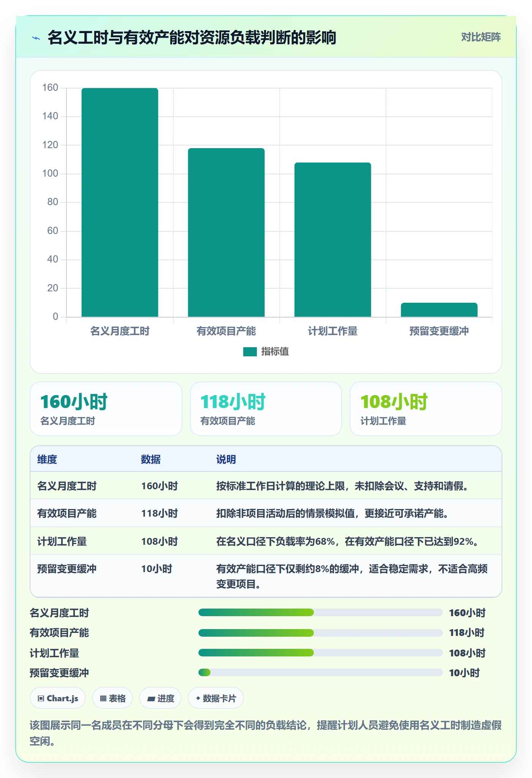532x778 pixels.
Task: Click the 名义月度工时 progress bar
Action: coord(321,612)
